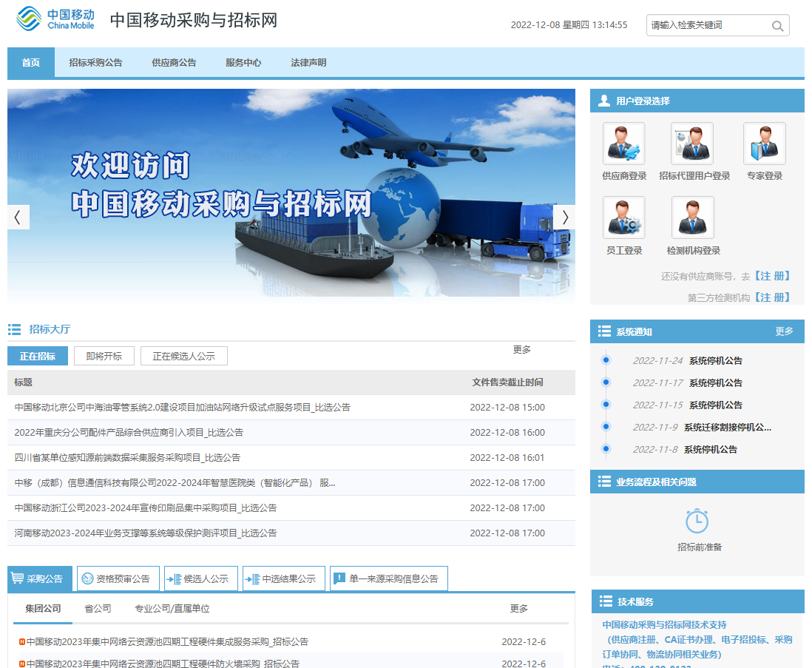Click the 标题 column header

pyautogui.click(x=24, y=382)
